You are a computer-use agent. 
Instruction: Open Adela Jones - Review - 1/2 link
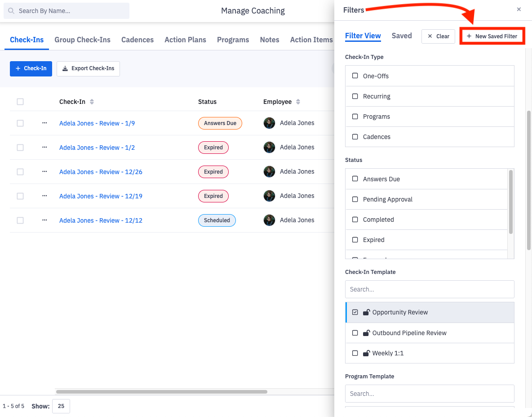tap(97, 148)
